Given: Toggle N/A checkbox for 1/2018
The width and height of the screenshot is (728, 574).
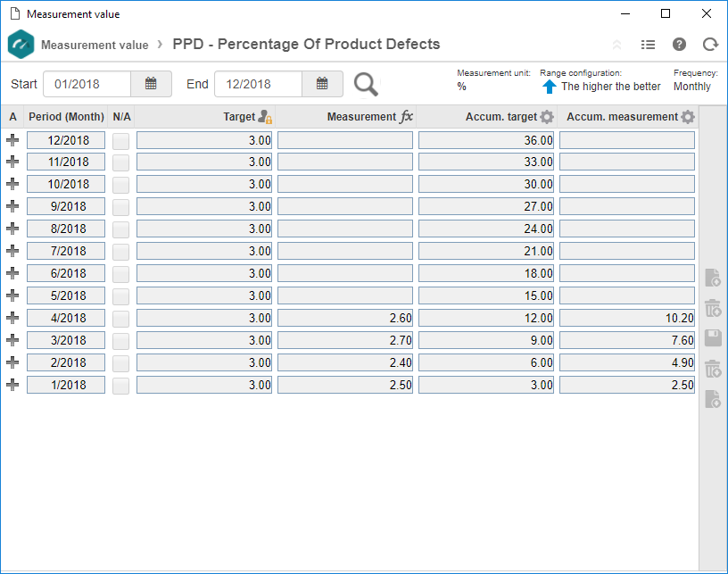Looking at the screenshot, I should click(x=120, y=386).
